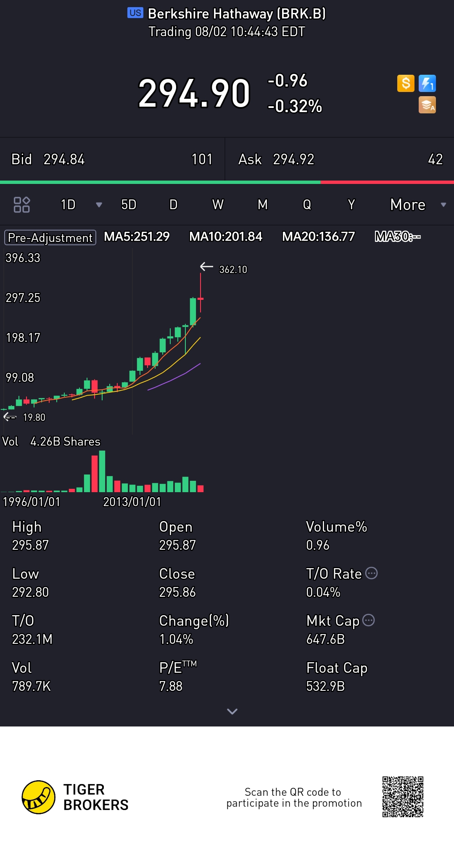Tap the blue US market badge
This screenshot has height=868, width=454.
point(135,13)
